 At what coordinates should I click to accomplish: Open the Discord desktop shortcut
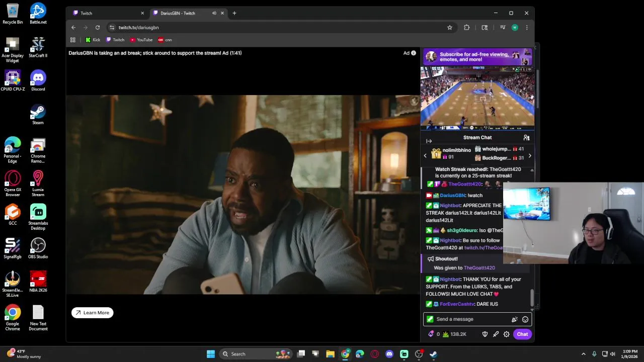pyautogui.click(x=38, y=80)
